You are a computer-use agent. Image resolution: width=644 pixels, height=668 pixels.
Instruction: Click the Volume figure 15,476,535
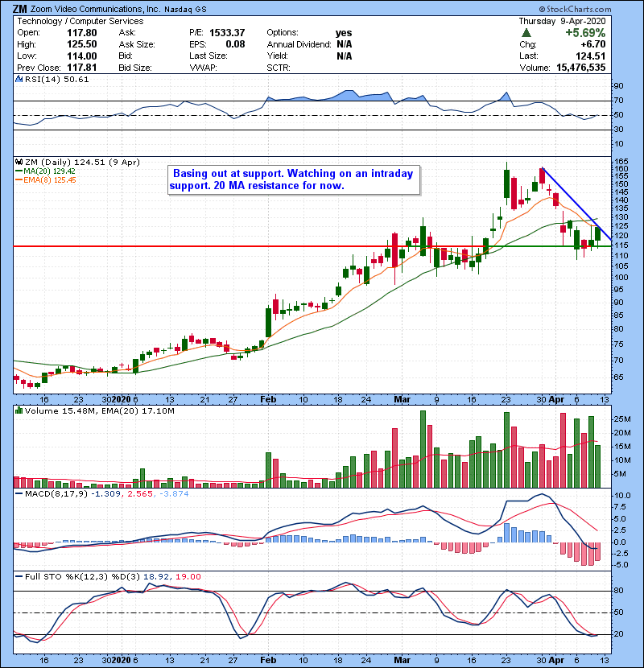pyautogui.click(x=581, y=68)
